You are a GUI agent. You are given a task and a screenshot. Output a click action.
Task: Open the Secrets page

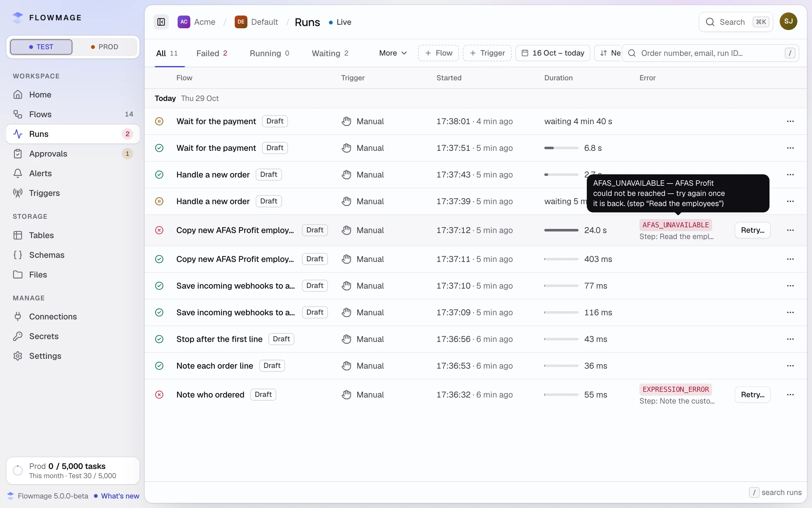pyautogui.click(x=73, y=336)
